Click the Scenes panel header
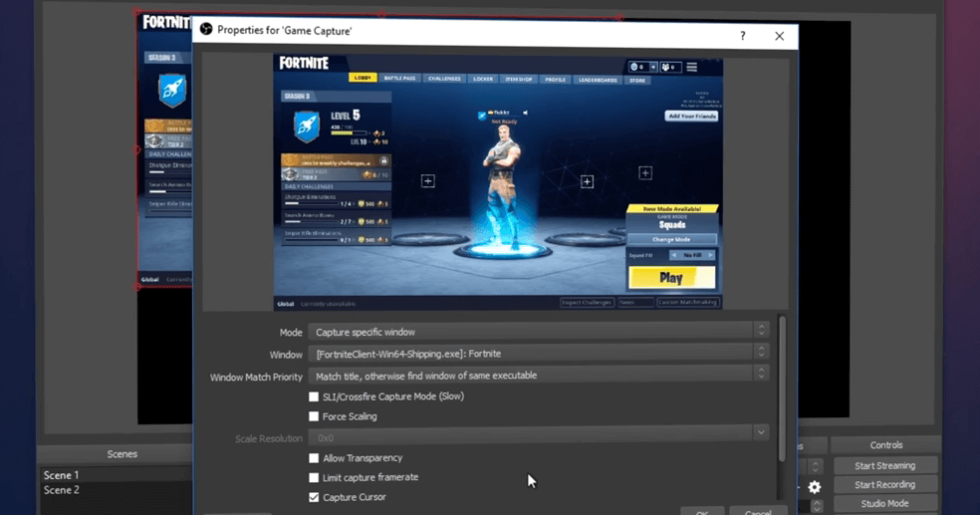 [x=122, y=454]
